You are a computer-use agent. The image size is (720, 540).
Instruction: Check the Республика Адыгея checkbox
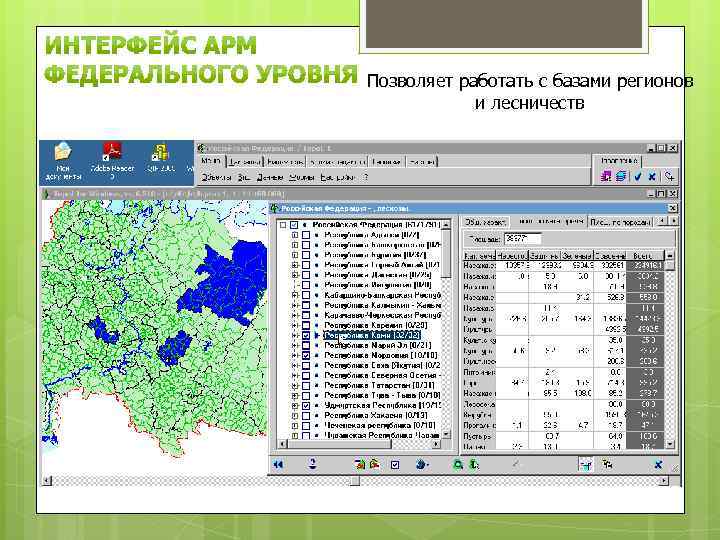pos(306,235)
